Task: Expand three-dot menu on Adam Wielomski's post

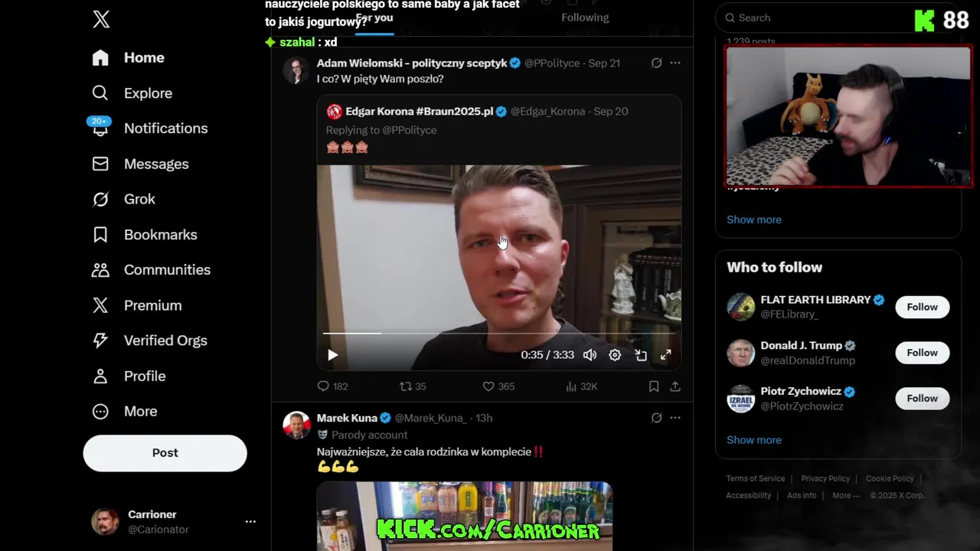Action: (x=675, y=63)
